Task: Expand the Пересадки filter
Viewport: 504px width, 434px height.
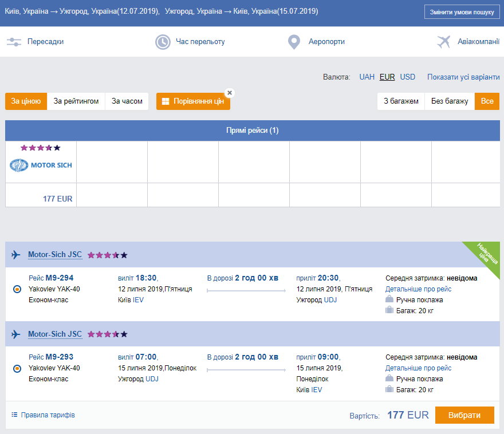Action: [45, 42]
